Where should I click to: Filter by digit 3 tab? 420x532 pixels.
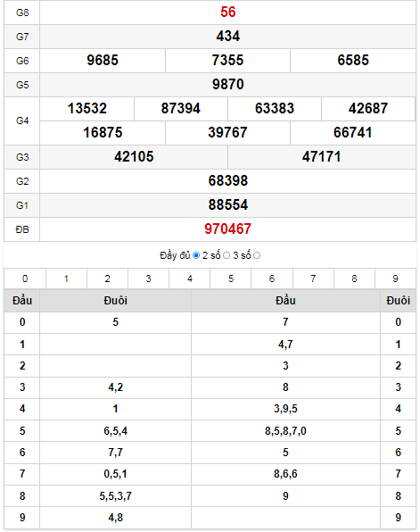click(x=149, y=278)
